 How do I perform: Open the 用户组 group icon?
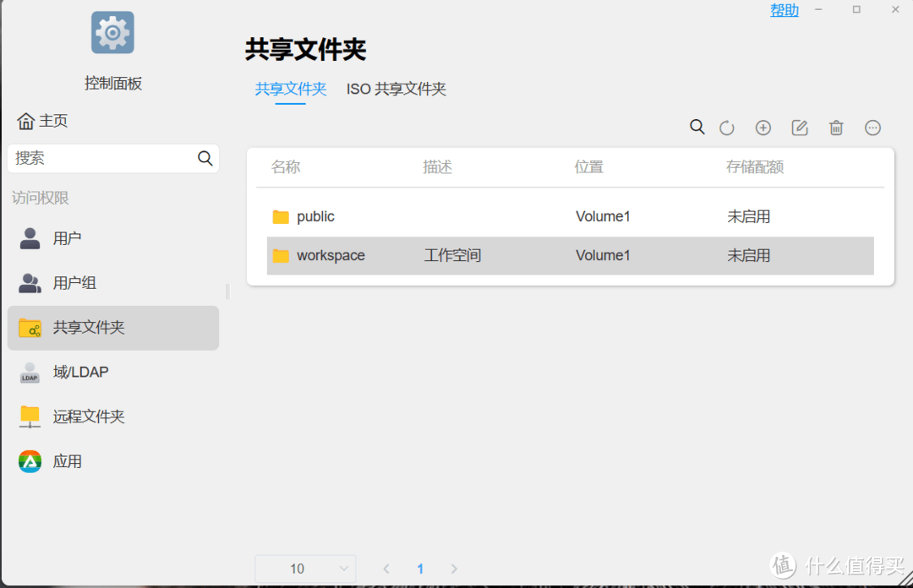(30, 283)
